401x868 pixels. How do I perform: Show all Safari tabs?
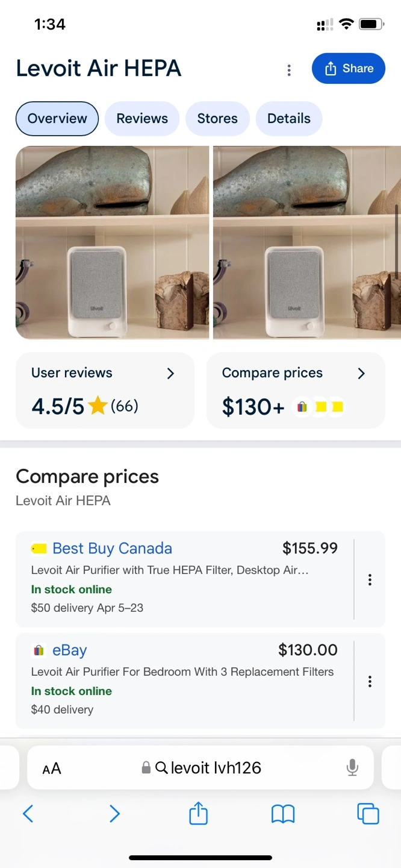[x=368, y=814]
